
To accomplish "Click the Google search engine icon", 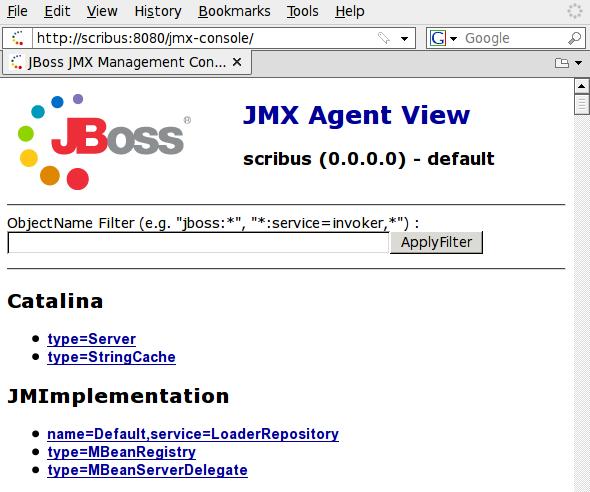I will point(438,38).
